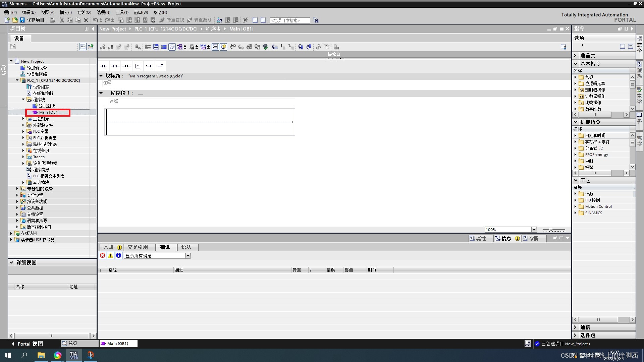This screenshot has width=644, height=362.
Task: Toggle vertical editor split
Action: click(263, 20)
